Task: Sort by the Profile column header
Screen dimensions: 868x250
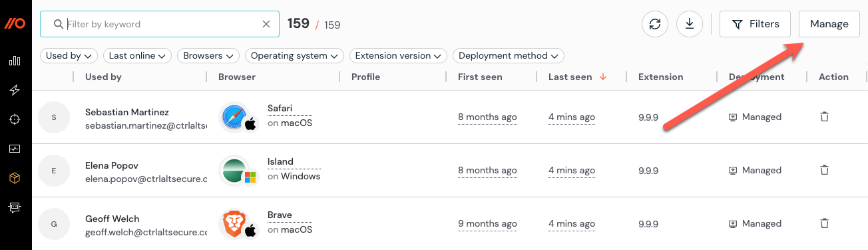Action: [365, 77]
